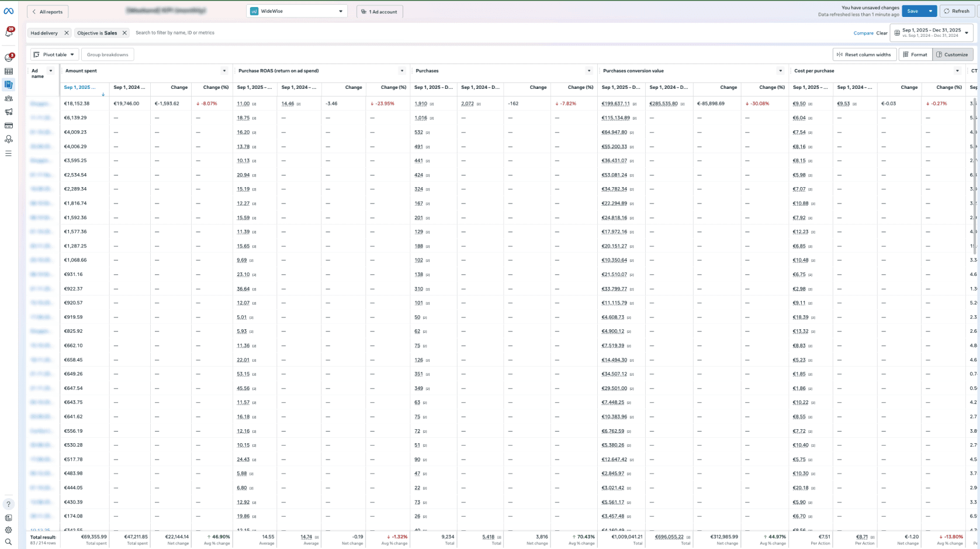Open the Customize panel
The image size is (980, 549).
point(954,54)
